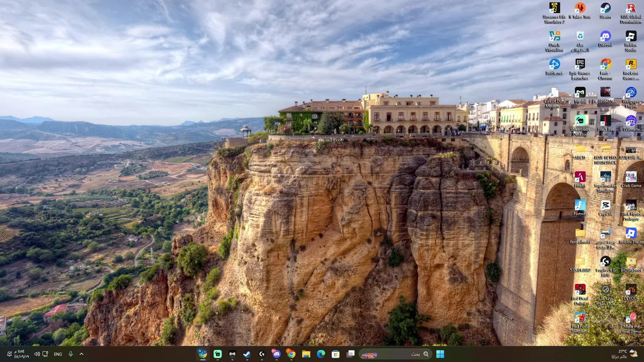This screenshot has height=362, width=644.
Task: Select Liar's Bar desktop shortcut
Action: [605, 124]
